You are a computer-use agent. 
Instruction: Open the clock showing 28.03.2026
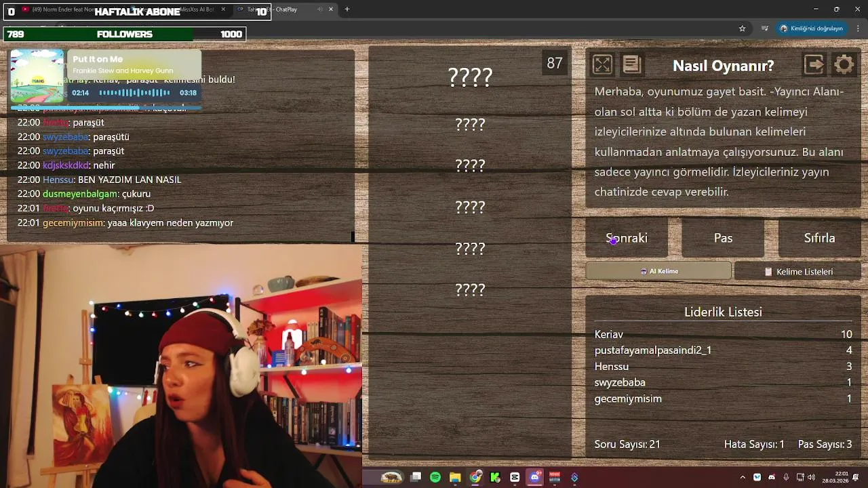pyautogui.click(x=835, y=477)
